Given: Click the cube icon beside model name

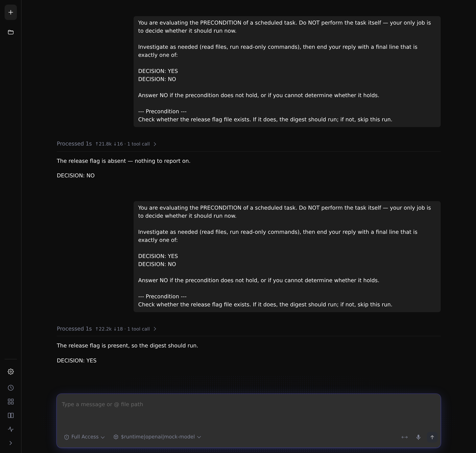Looking at the screenshot, I should [x=116, y=437].
